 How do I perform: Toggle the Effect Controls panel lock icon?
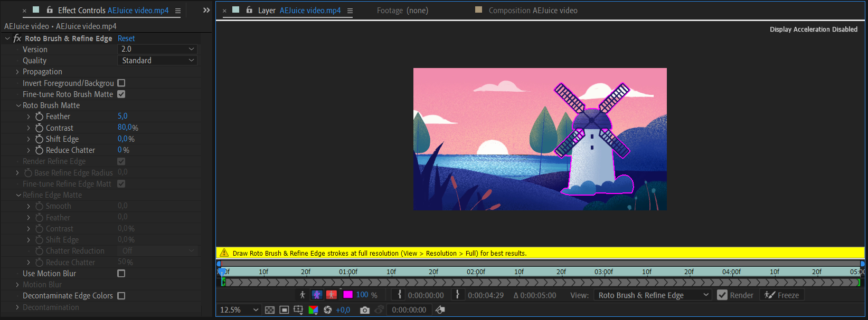(x=50, y=10)
